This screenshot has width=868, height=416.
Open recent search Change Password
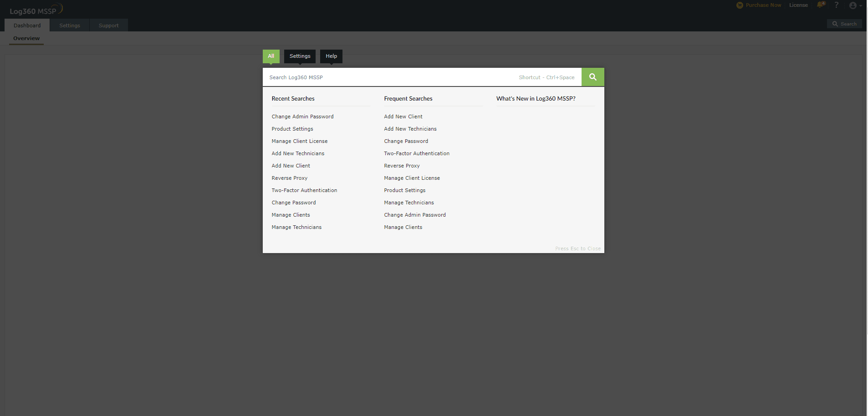[x=294, y=203]
